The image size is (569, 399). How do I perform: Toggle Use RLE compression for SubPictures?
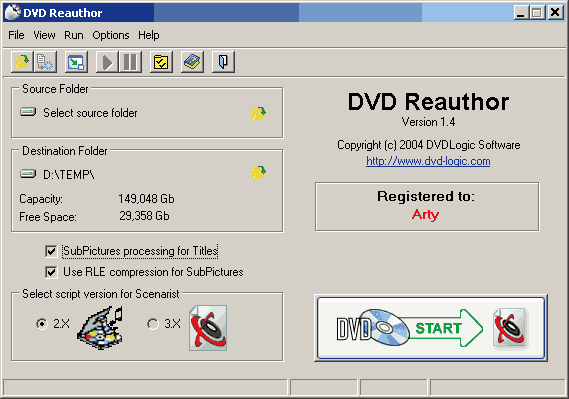51,272
